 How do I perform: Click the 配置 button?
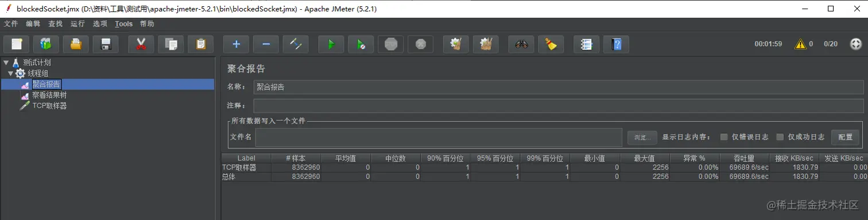[845, 137]
